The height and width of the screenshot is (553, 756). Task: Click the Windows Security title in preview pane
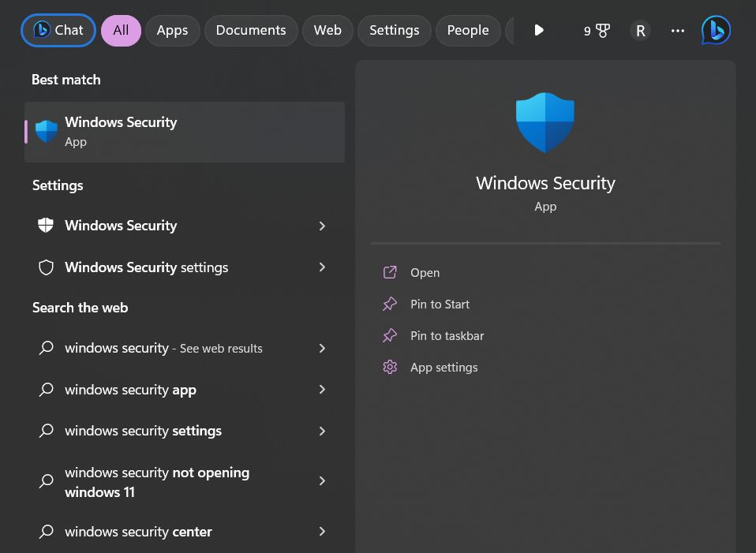[x=545, y=183]
